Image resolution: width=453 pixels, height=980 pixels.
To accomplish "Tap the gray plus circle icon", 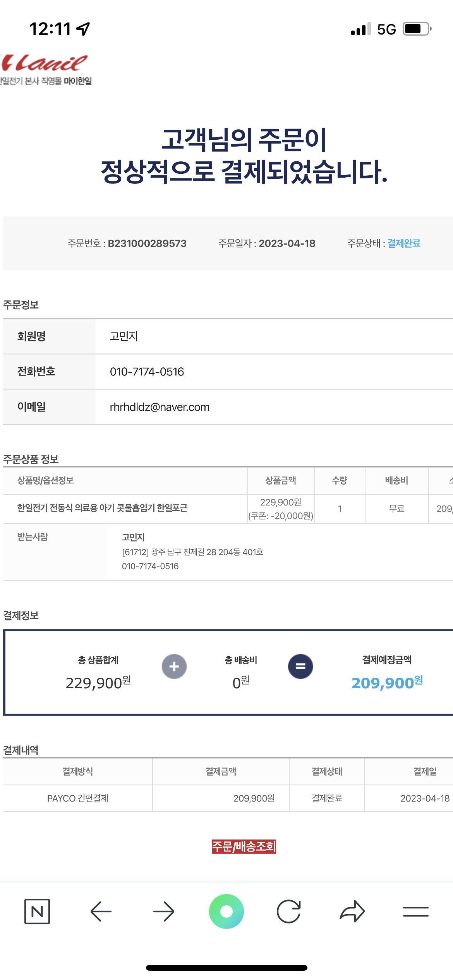I will pos(174,666).
